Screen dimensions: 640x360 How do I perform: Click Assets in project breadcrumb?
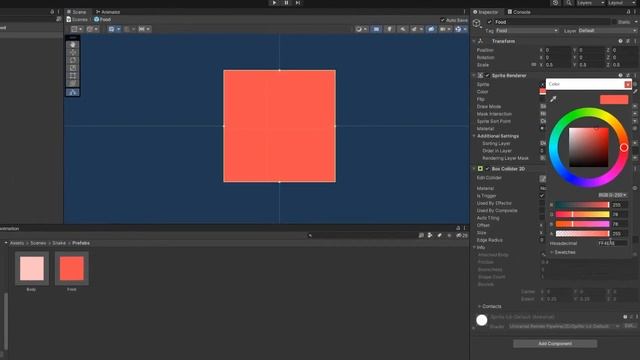[x=17, y=243]
